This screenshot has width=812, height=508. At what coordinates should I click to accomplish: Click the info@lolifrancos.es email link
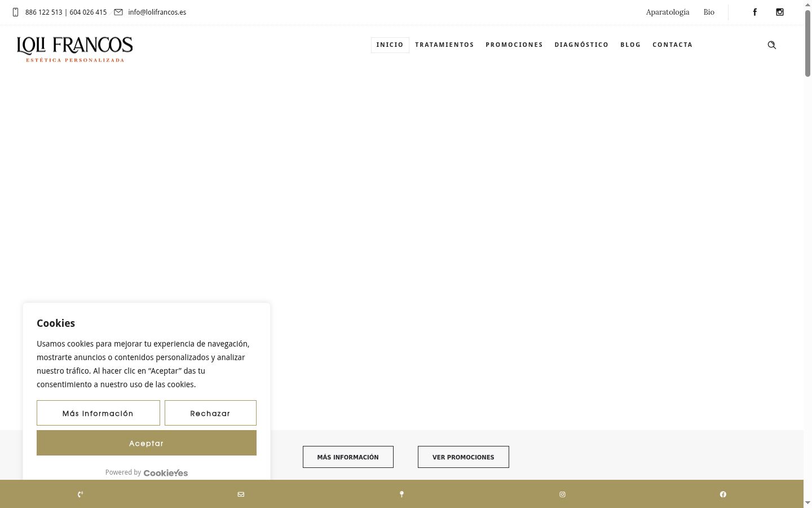[x=157, y=12]
